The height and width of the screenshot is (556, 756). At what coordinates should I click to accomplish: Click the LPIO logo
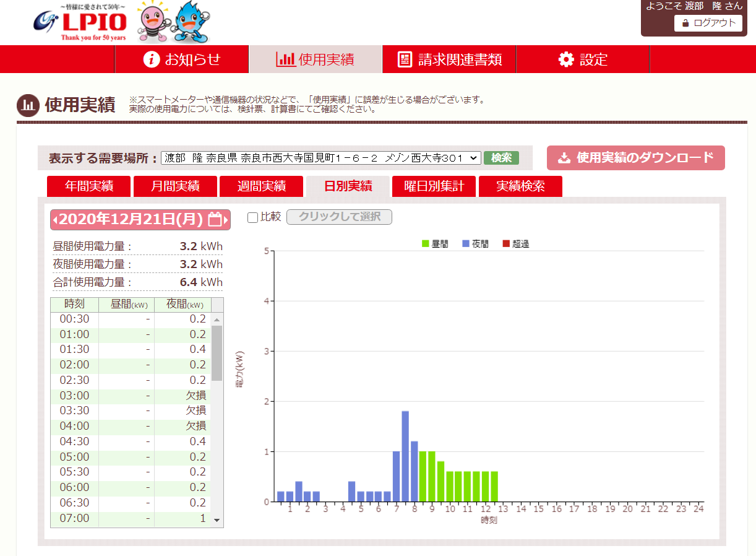click(80, 23)
